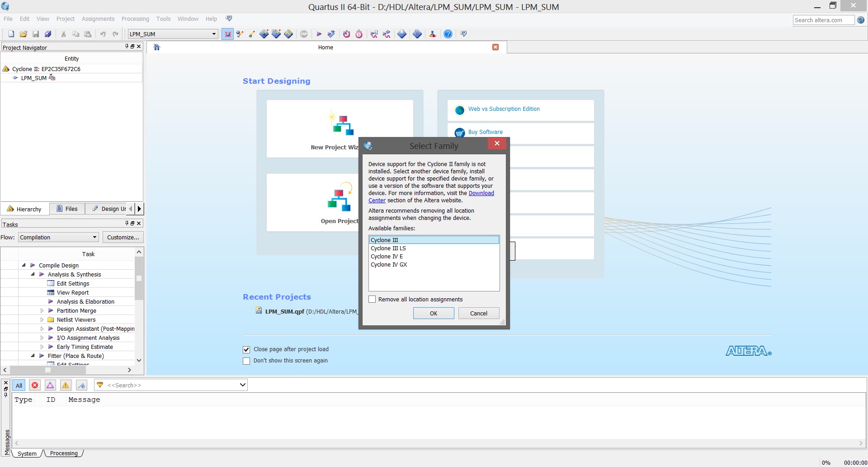868x467 pixels.
Task: Open the Assignments menu
Action: [98, 19]
